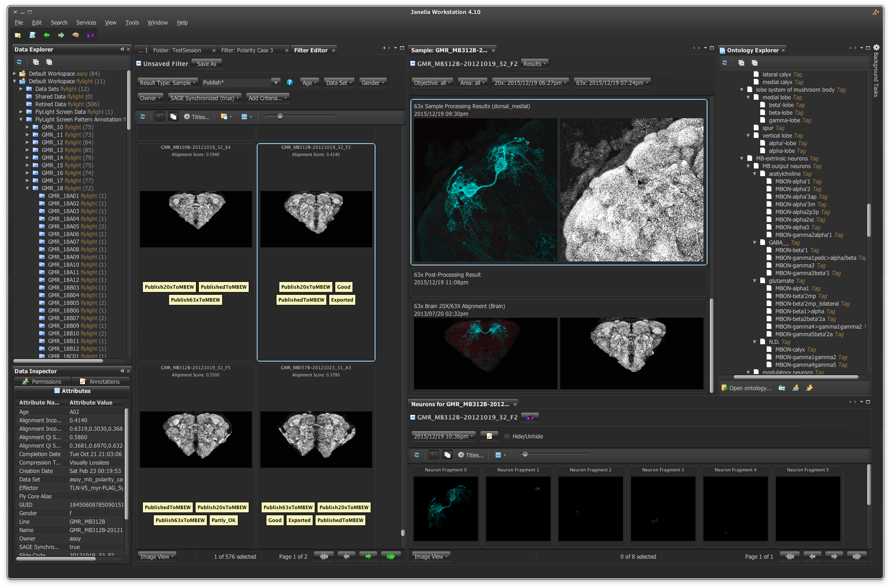Open the Services menu
Viewport: 891px width, 588px height.
point(86,23)
